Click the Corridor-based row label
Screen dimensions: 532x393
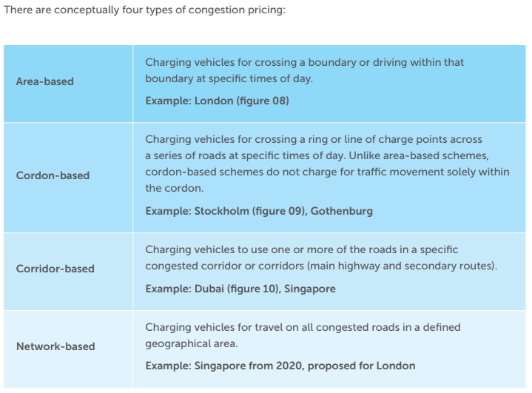tap(55, 269)
